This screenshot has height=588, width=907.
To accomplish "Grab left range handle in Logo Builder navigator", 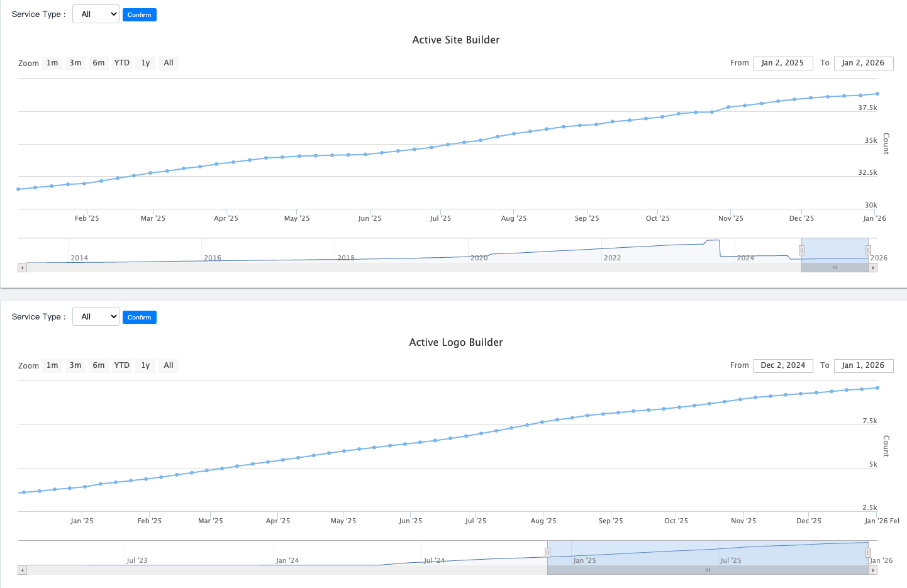I will click(x=547, y=553).
